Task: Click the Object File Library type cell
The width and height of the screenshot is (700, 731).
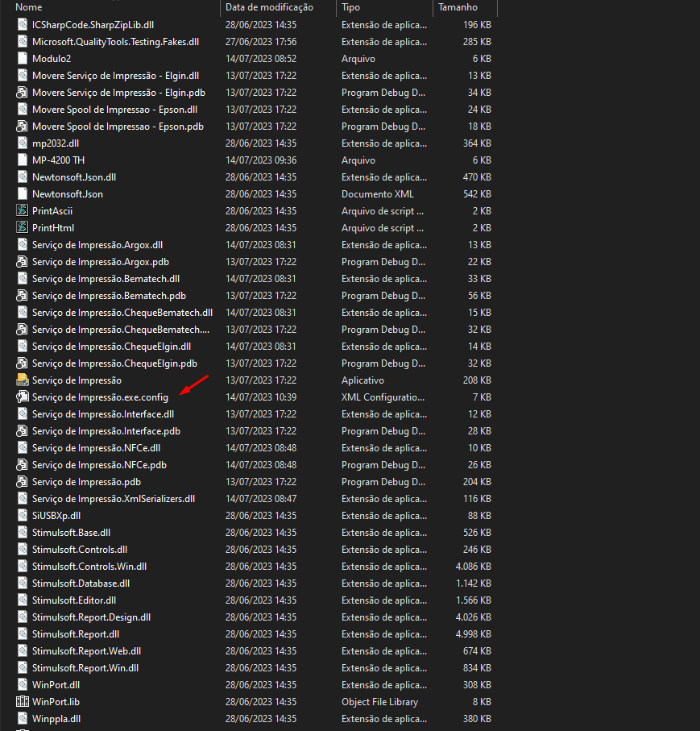Action: click(x=380, y=702)
